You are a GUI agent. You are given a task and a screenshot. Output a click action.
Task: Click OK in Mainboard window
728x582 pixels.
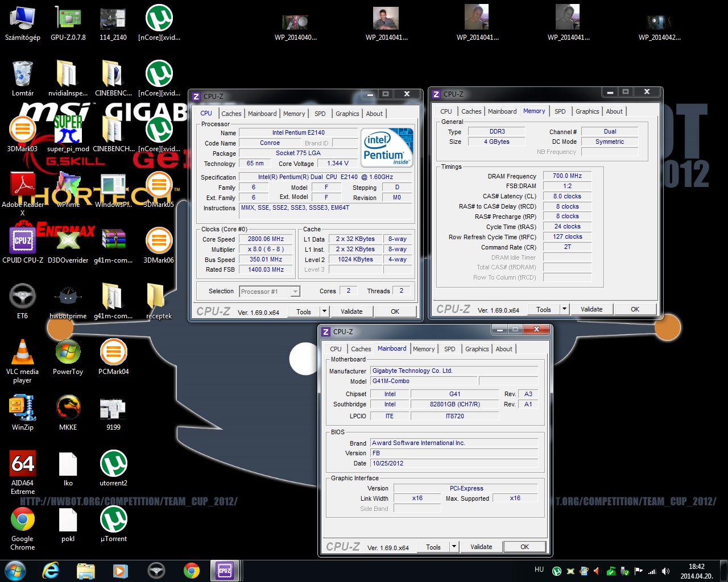tap(524, 547)
